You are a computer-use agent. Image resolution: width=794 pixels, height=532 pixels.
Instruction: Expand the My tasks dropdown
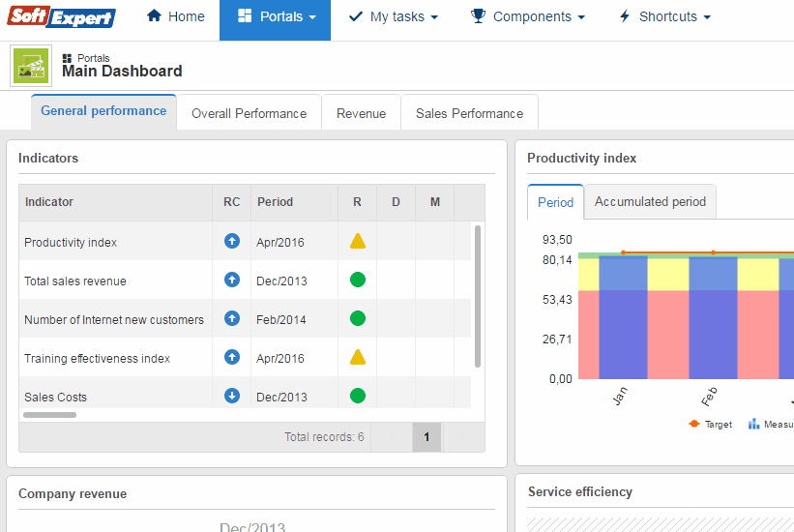click(393, 17)
